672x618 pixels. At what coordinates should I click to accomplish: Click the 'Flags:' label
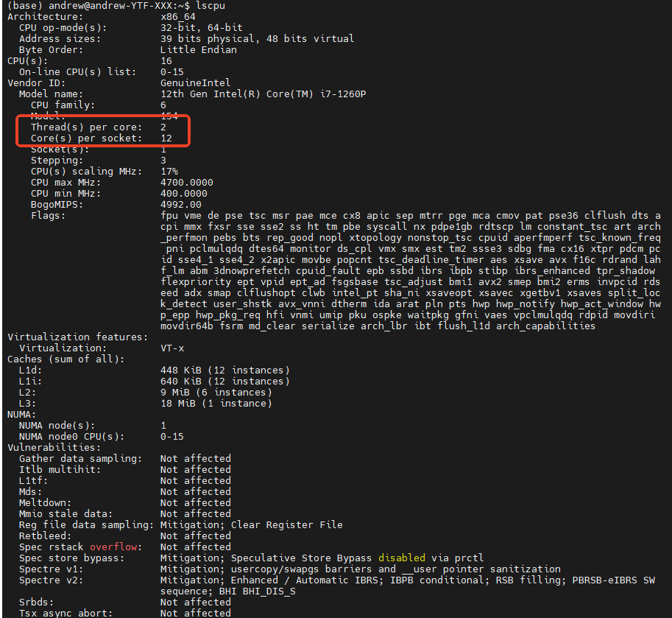(x=48, y=216)
